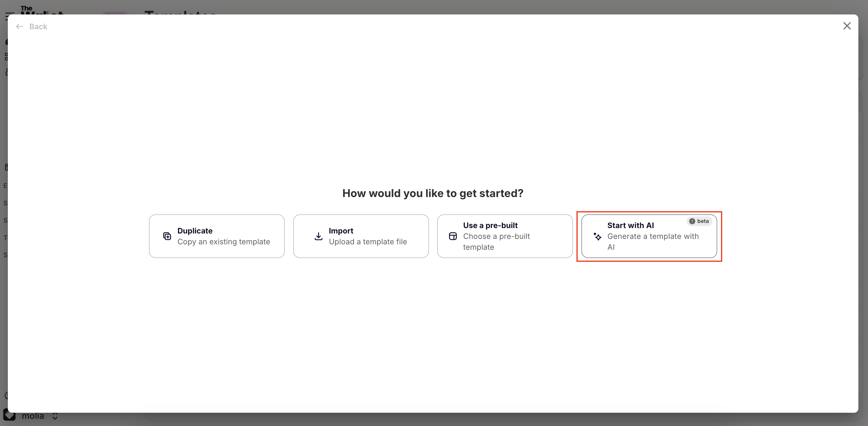Select the Use a pre-built option
Screen dimensions: 868x426
pyautogui.click(x=505, y=236)
